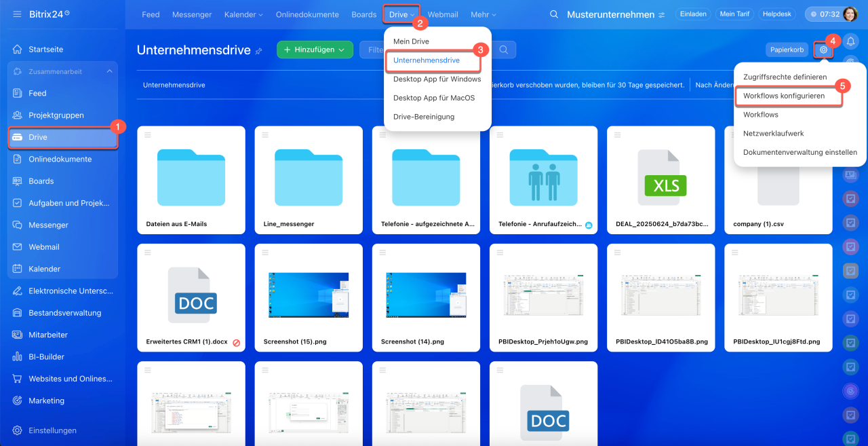The image size is (868, 446).
Task: Open the Marketing item in sidebar
Action: (46, 401)
